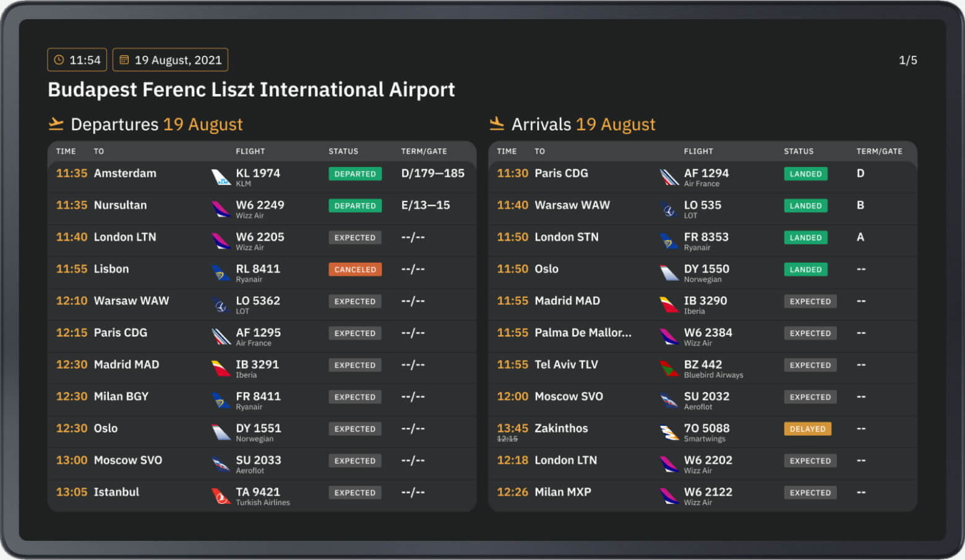Viewport: 965px width, 560px height.
Task: Click the LOT logo on flight LO 535
Action: tap(668, 208)
